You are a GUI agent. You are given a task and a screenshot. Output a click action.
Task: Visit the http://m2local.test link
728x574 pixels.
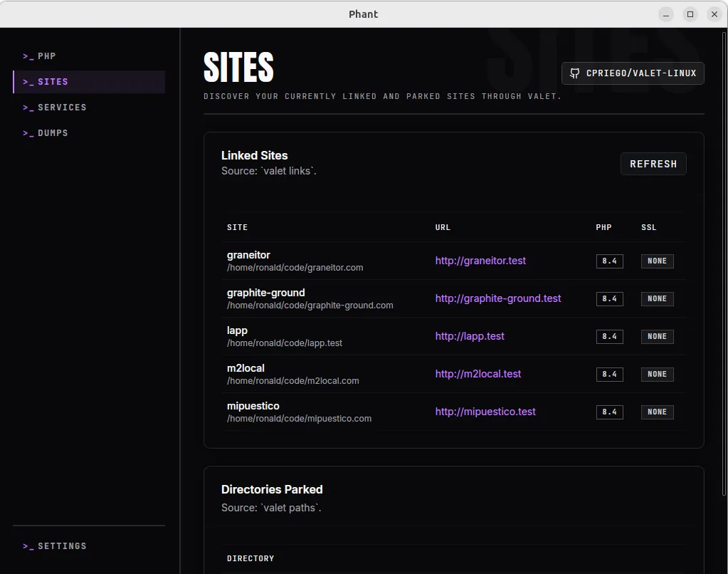point(478,374)
